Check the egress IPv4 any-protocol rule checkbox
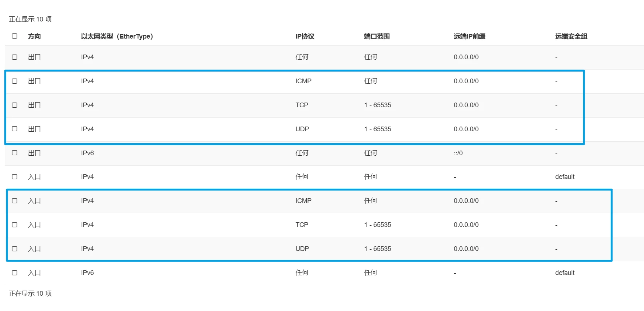The image size is (644, 311). (x=15, y=57)
